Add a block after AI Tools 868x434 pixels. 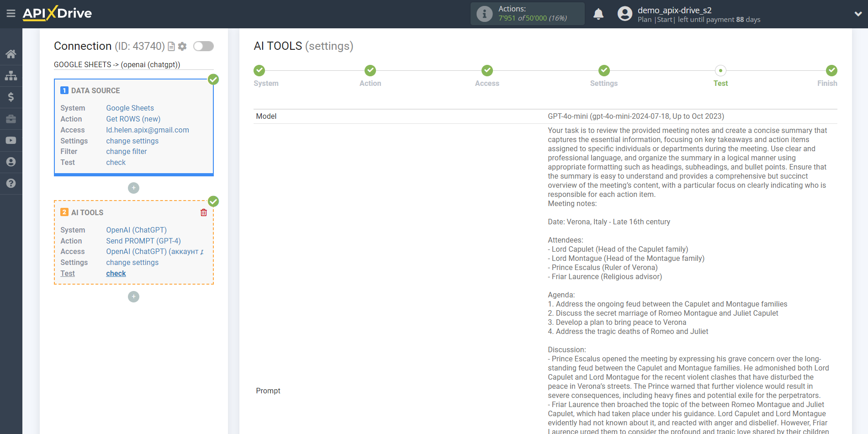click(x=133, y=296)
